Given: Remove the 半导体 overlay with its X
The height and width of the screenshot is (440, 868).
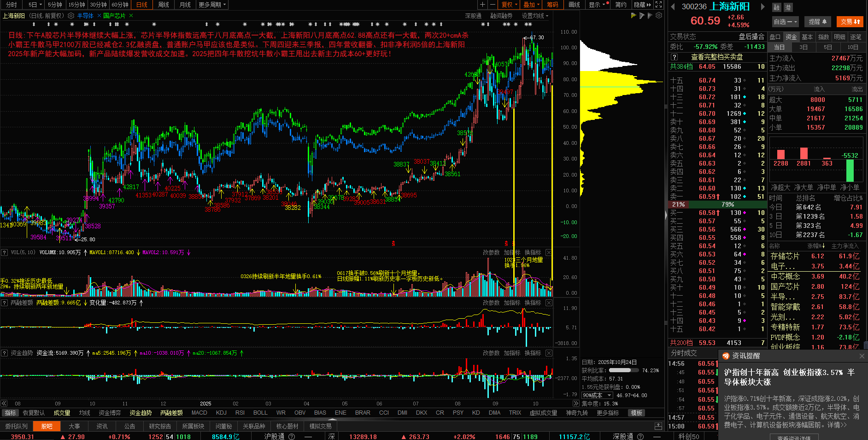Looking at the screenshot, I should point(99,16).
